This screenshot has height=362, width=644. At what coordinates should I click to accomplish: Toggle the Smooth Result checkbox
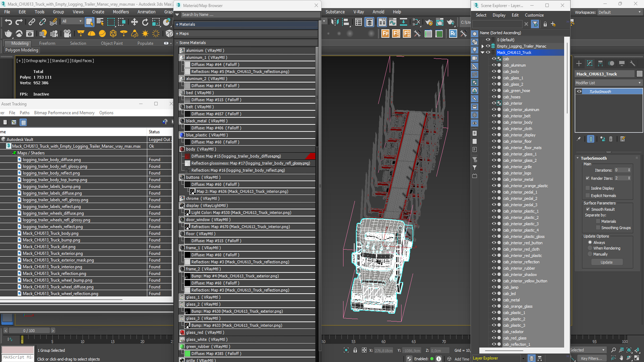pyautogui.click(x=588, y=209)
